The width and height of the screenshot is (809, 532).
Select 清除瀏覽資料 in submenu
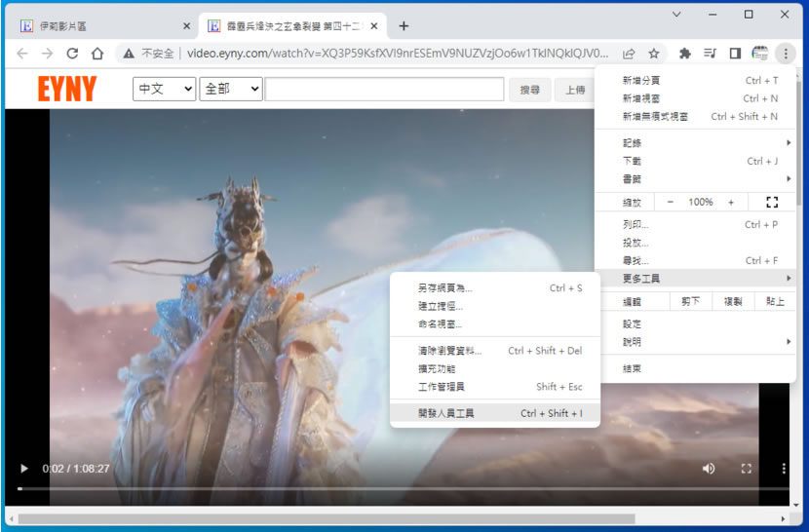click(x=495, y=351)
